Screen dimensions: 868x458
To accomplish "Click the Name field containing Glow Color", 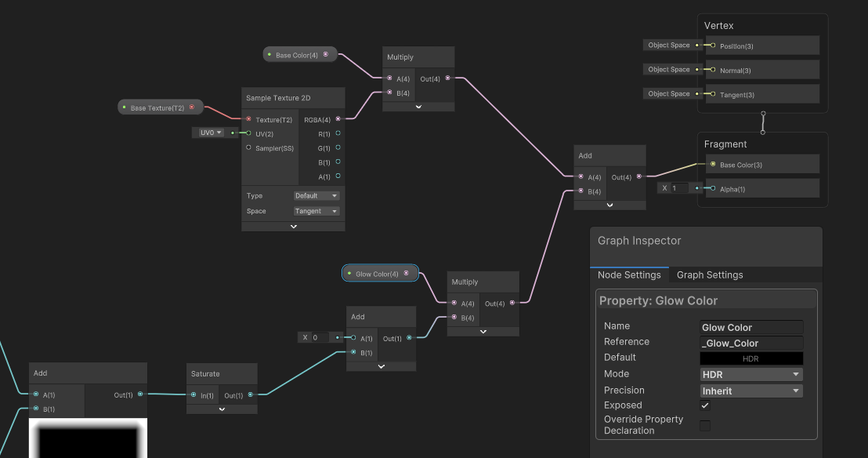I will coord(750,327).
